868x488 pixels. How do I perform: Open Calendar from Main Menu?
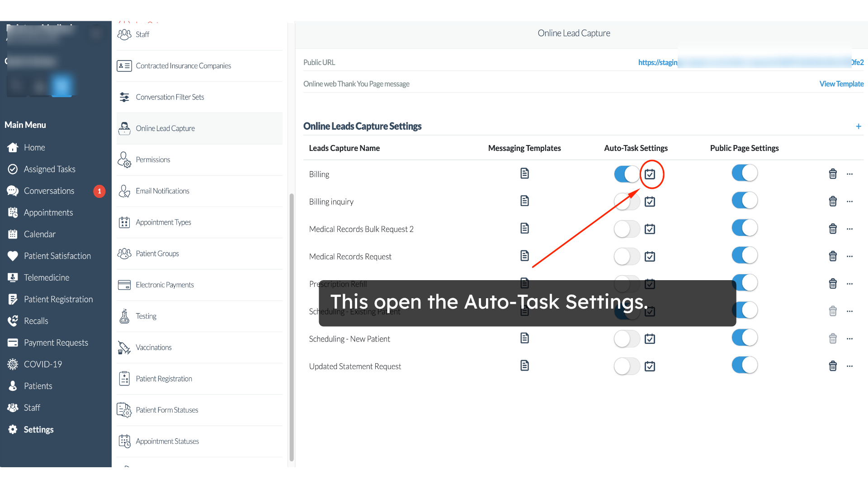[40, 234]
